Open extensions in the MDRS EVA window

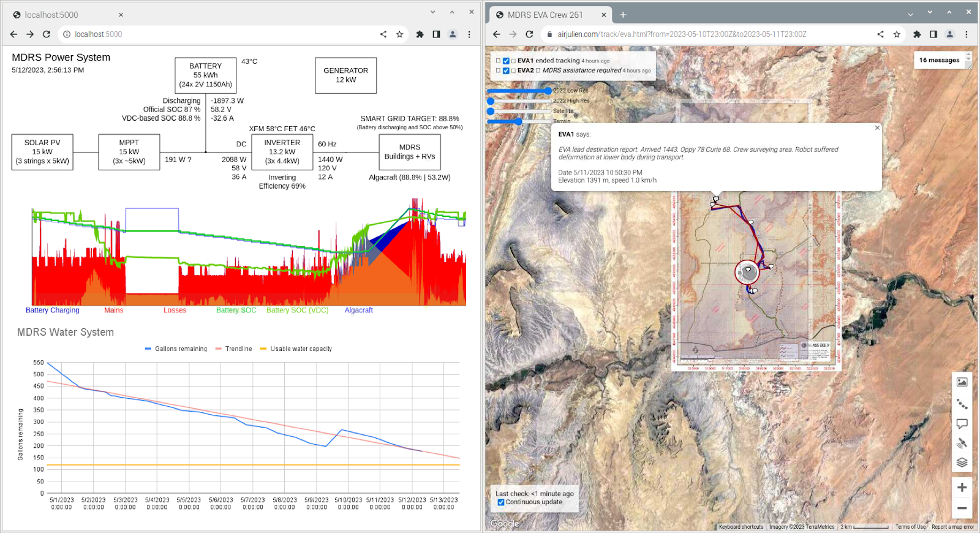coord(917,34)
